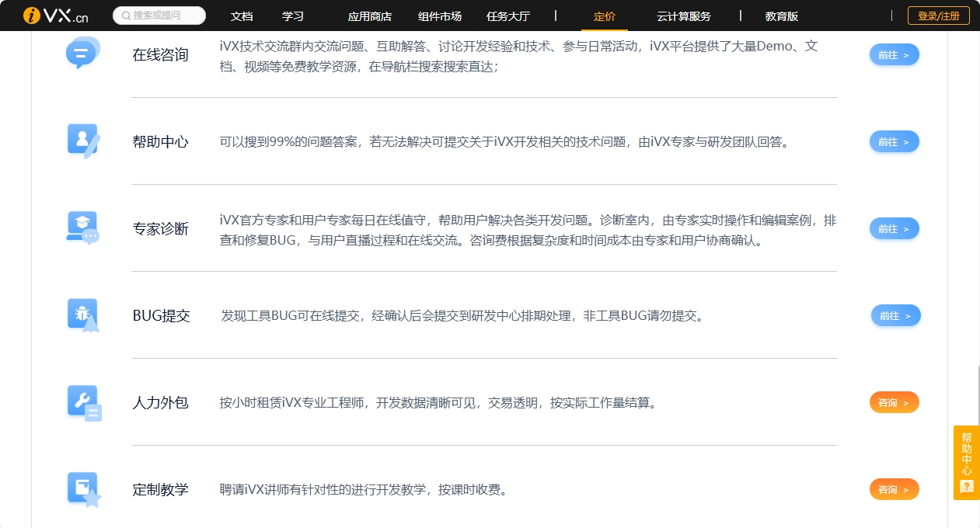Click the description starting 聘请iVX讲师
The width and height of the screenshot is (980, 528).
(x=363, y=490)
